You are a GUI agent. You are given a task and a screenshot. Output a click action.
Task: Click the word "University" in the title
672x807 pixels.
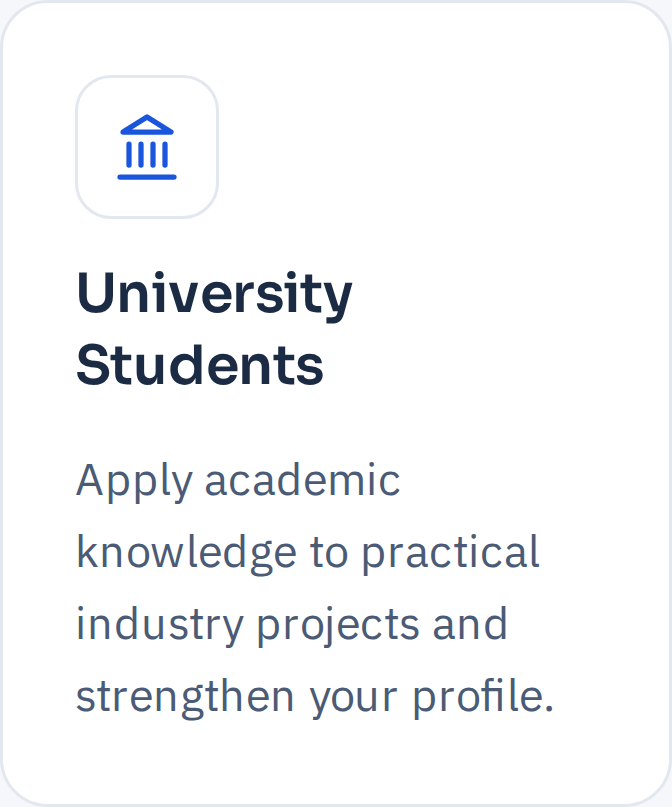[214, 294]
